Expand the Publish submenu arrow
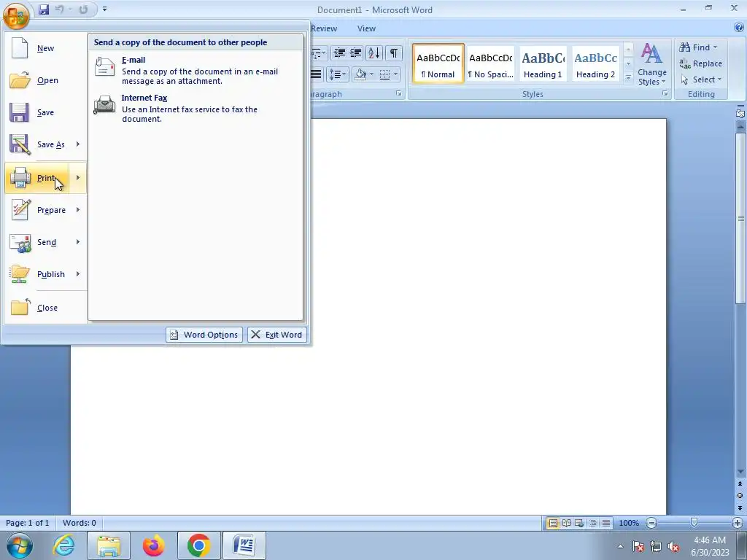Viewport: 747px width, 560px height. (77, 274)
